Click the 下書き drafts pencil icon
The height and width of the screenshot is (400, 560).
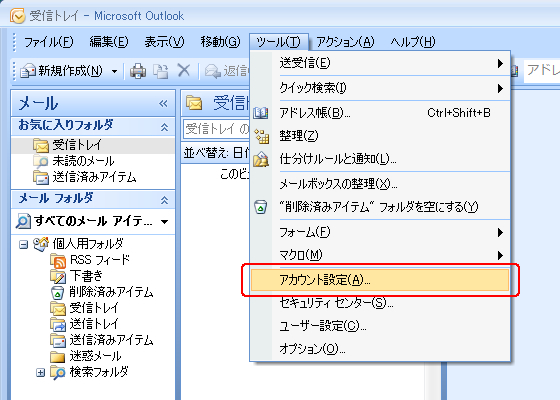58,276
